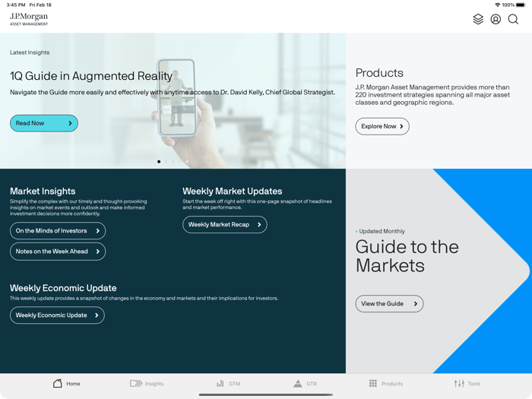Switch to the GTM tab label
This screenshot has width=532, height=399.
pyautogui.click(x=234, y=384)
